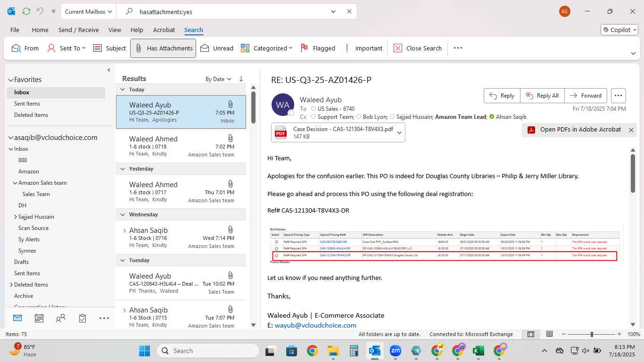Screen dimensions: 644x362
Task: Open the Zoom app in taskbar
Action: [x=395, y=351]
